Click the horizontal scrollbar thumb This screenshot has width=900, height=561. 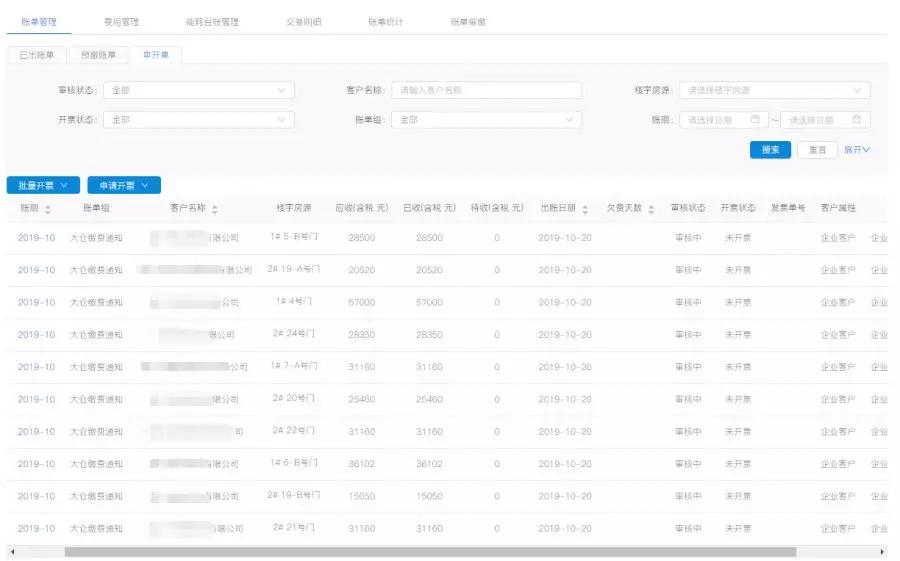(430, 551)
